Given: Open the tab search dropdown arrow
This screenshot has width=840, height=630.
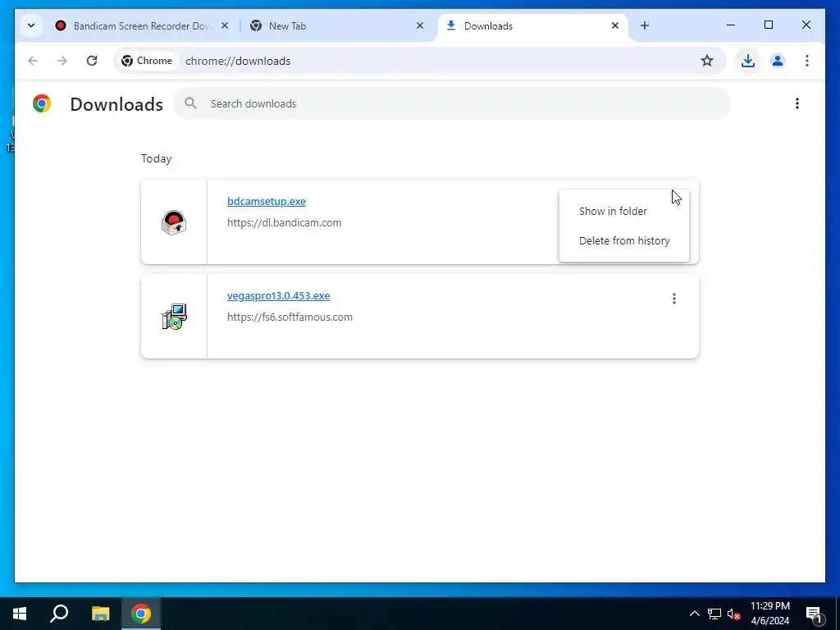Looking at the screenshot, I should click(31, 25).
